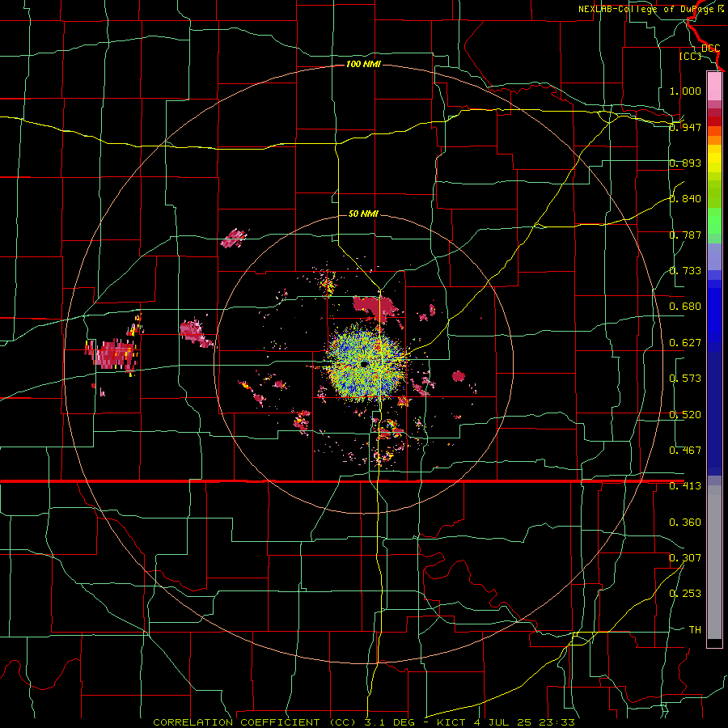Image resolution: width=728 pixels, height=728 pixels.
Task: Click the black radar site dot at center
Action: (365, 365)
